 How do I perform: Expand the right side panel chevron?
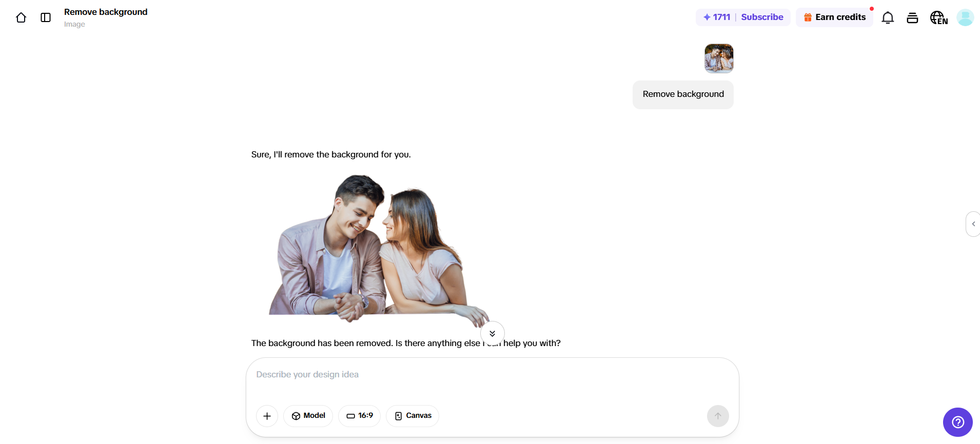973,224
